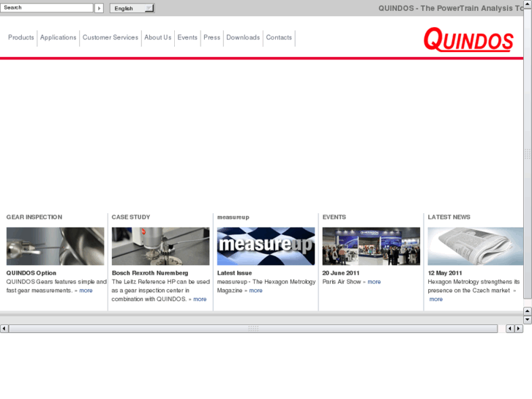This screenshot has width=532, height=399.
Task: Click the horizontal scrollbar left arrow at far left
Action: point(4,329)
